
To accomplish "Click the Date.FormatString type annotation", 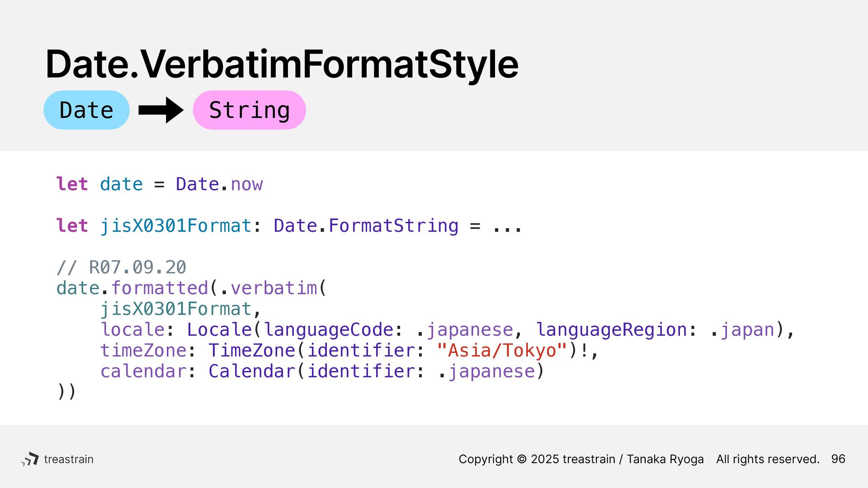I will (x=366, y=225).
